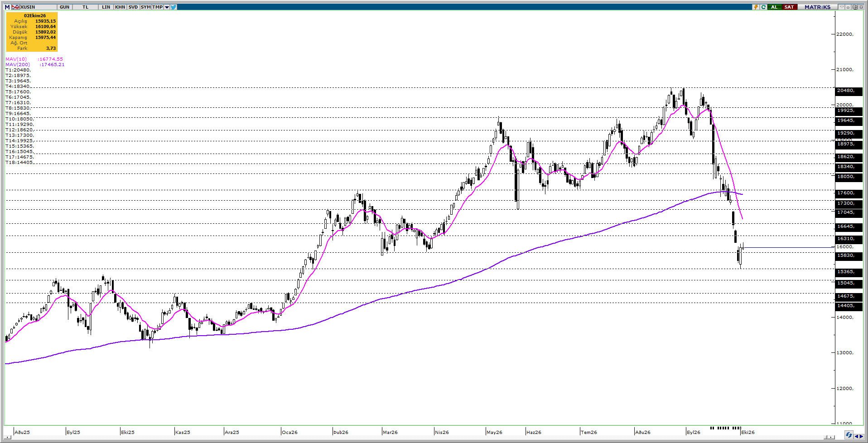Select the MAV(200) indicator label

(x=18, y=65)
